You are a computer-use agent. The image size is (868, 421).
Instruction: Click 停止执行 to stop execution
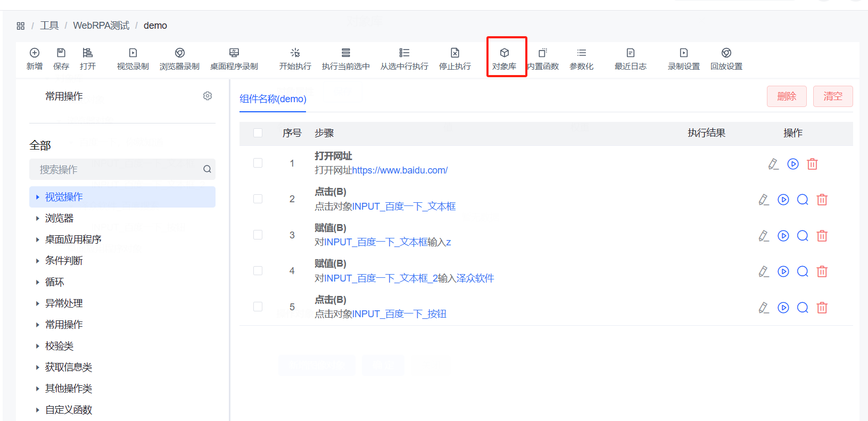click(454, 59)
